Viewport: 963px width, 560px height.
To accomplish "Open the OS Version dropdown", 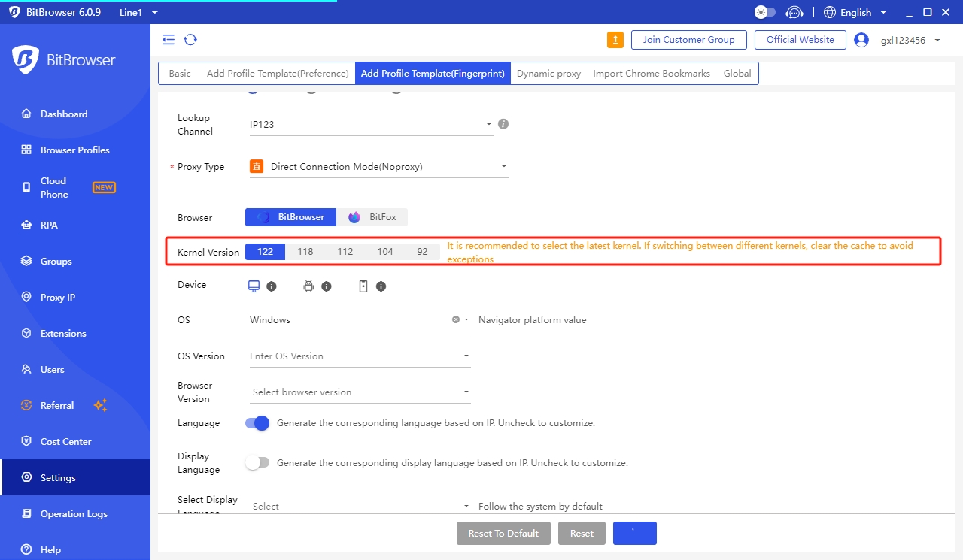I will pos(360,356).
